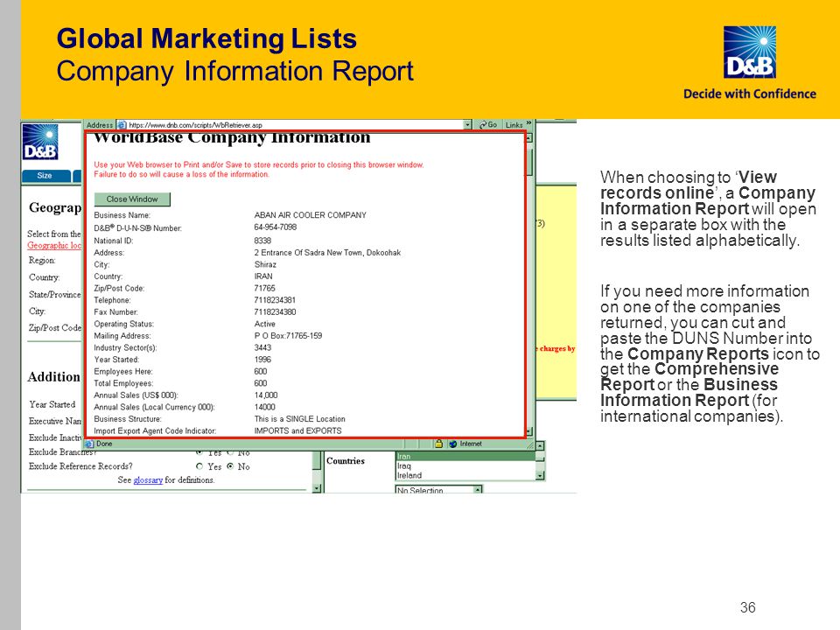840x630 pixels.
Task: Click the page icon beside the address URL
Action: [122, 125]
